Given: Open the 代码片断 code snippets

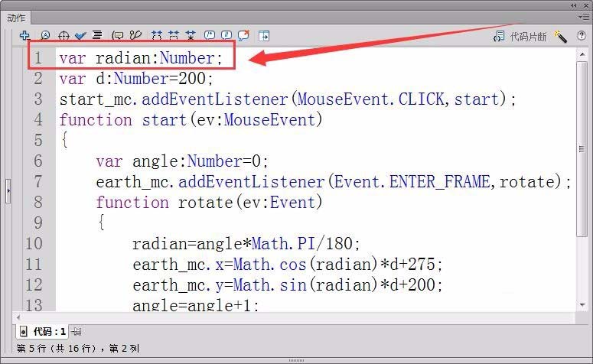Looking at the screenshot, I should pos(520,36).
